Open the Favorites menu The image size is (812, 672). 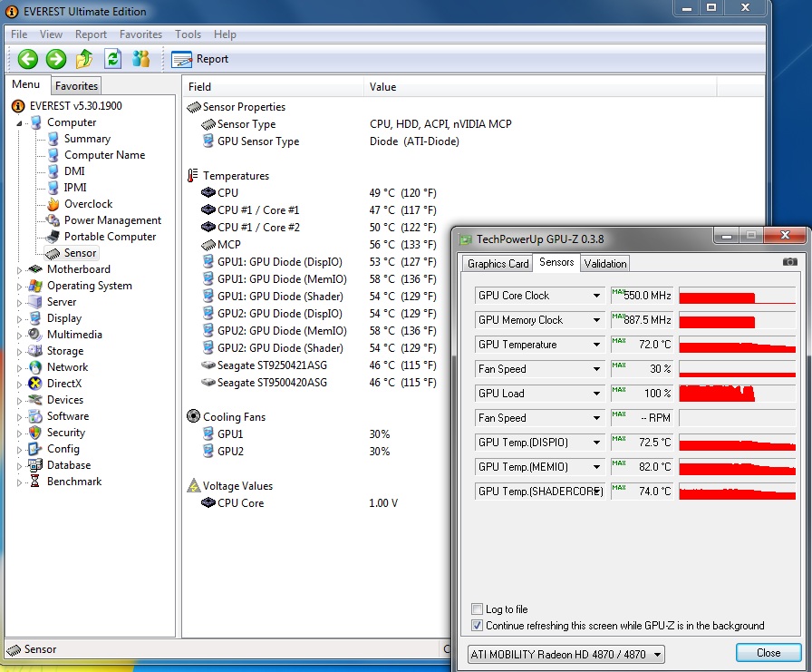pyautogui.click(x=140, y=34)
